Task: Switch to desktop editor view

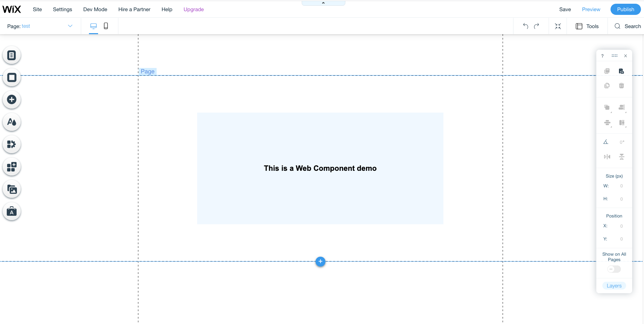Action: [x=94, y=26]
